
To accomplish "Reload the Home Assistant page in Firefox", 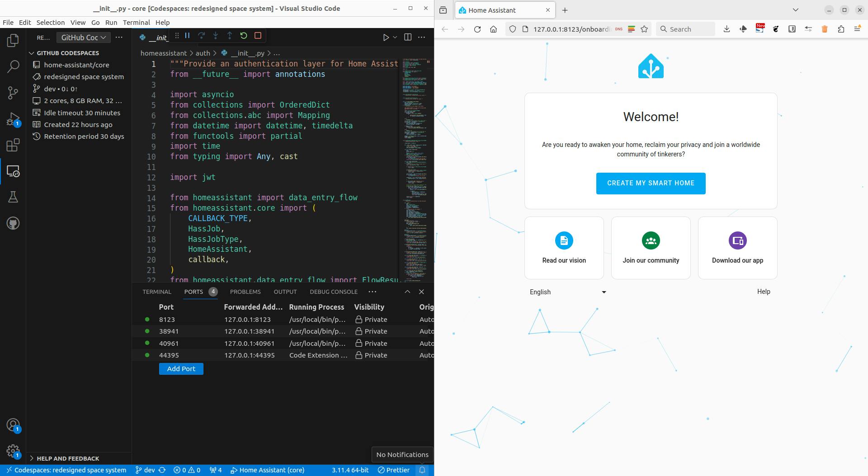I will [477, 29].
